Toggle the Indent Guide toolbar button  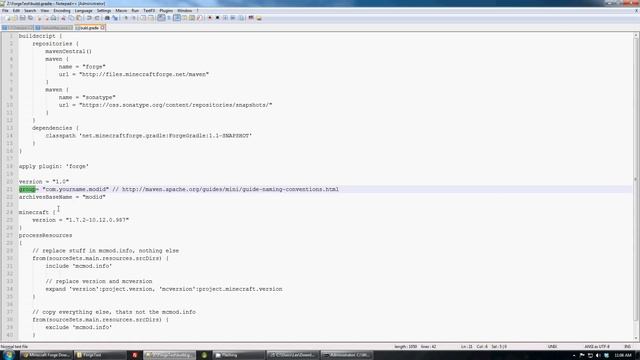click(177, 18)
